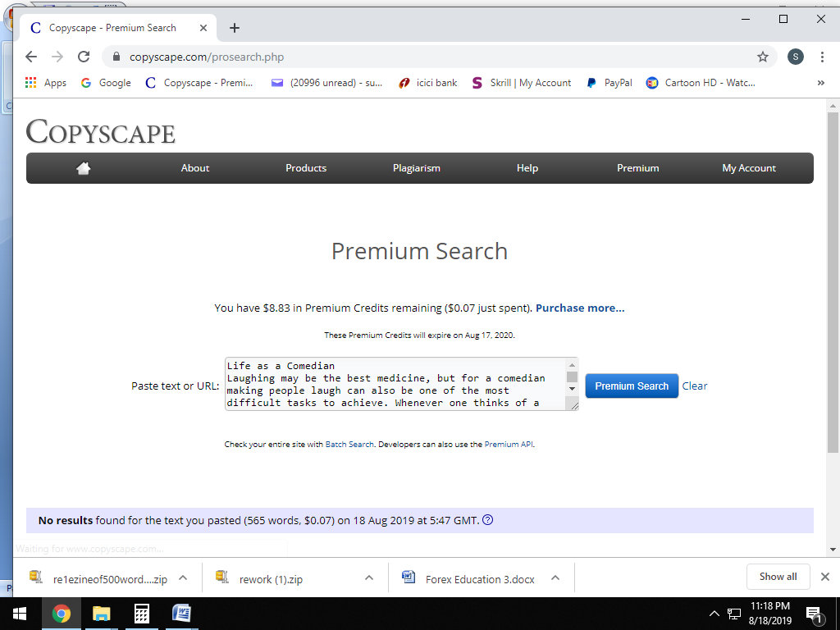The width and height of the screenshot is (840, 630).
Task: Click the address bar URL
Action: point(206,57)
